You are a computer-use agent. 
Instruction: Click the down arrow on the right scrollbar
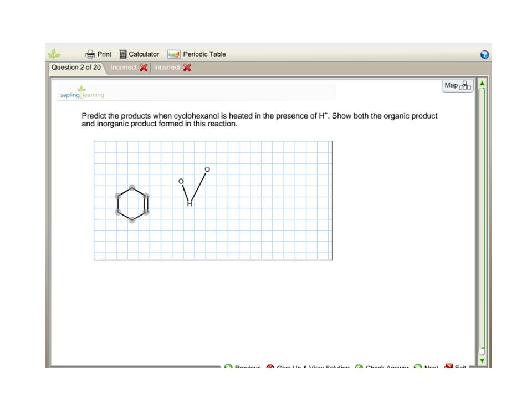pos(482,361)
